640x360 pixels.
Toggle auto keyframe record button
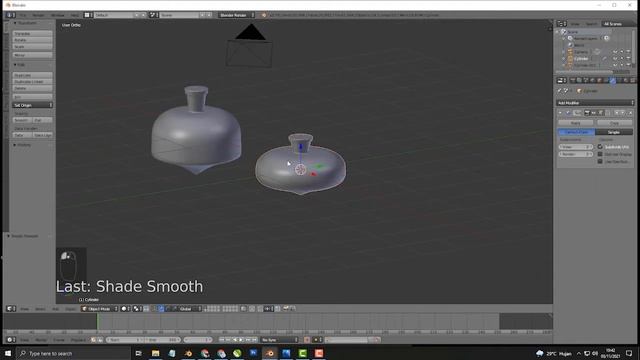coord(307,340)
